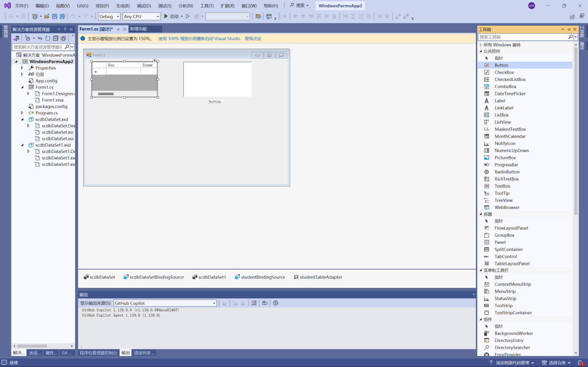This screenshot has height=367, width=588.
Task: Click the clock timestamp icon in output toolbar
Action: pyautogui.click(x=276, y=303)
